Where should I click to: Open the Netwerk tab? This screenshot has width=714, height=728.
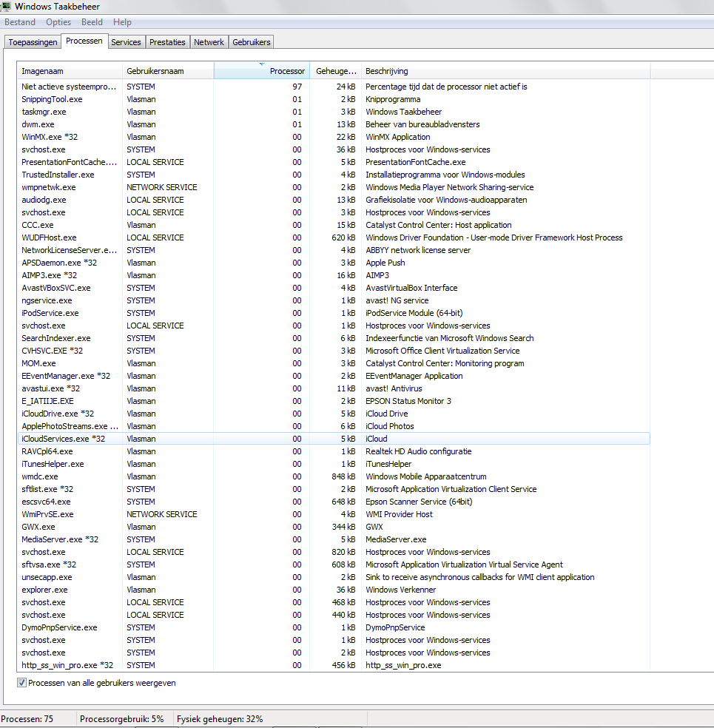209,42
